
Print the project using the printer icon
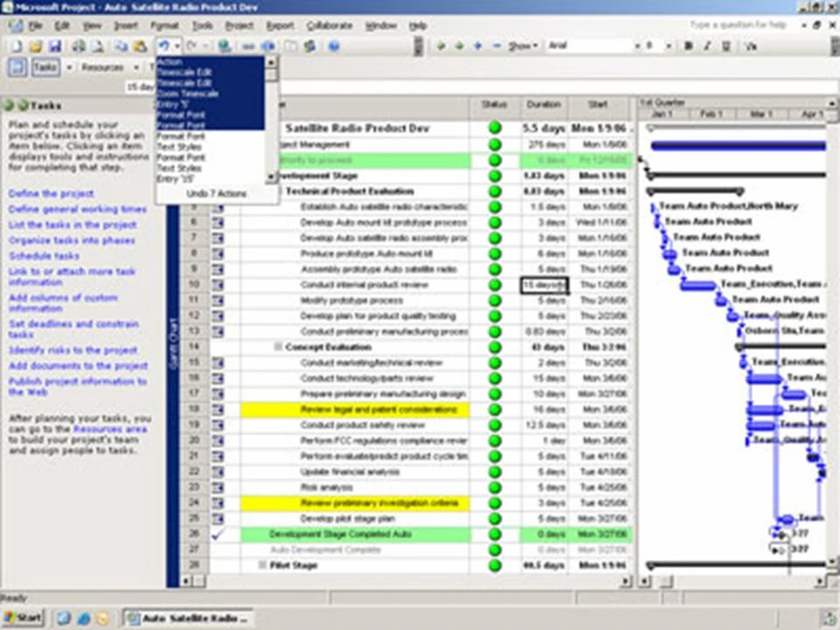pos(79,46)
